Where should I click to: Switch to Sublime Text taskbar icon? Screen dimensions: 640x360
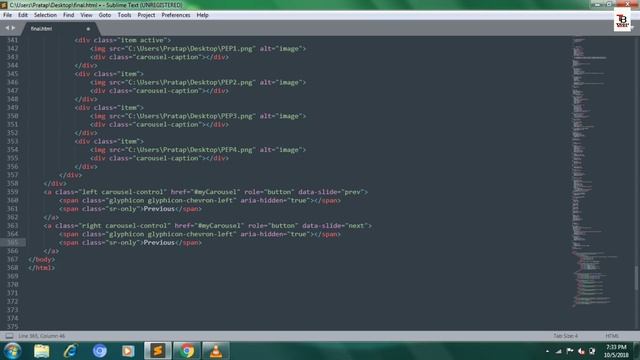(158, 351)
